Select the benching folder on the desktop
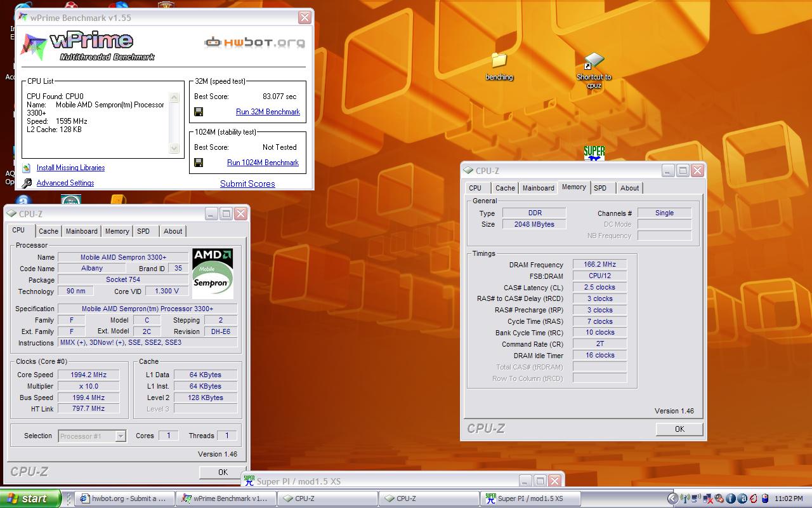The height and width of the screenshot is (508, 812). pyautogui.click(x=499, y=66)
